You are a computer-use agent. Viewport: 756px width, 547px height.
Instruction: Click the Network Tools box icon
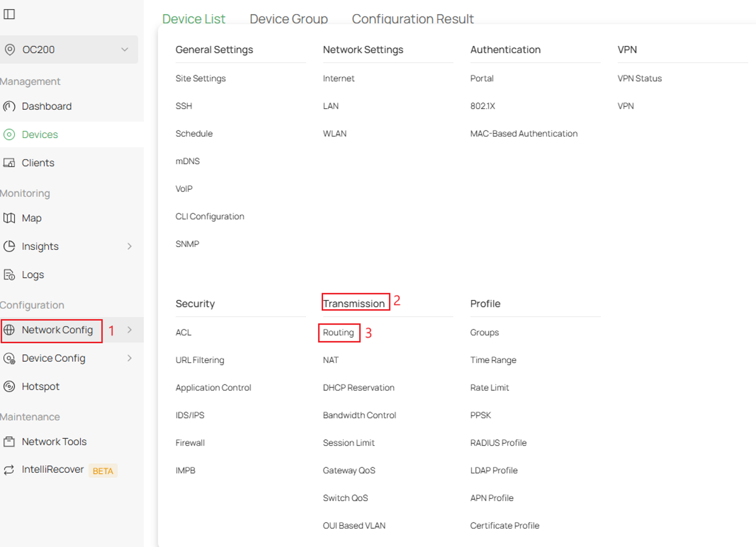(9, 442)
